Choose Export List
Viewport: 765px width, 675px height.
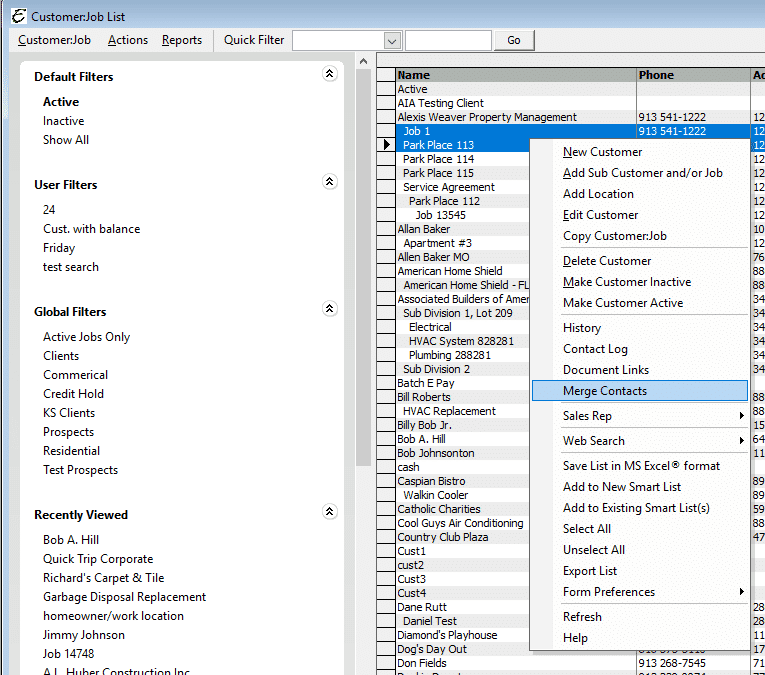pyautogui.click(x=590, y=571)
